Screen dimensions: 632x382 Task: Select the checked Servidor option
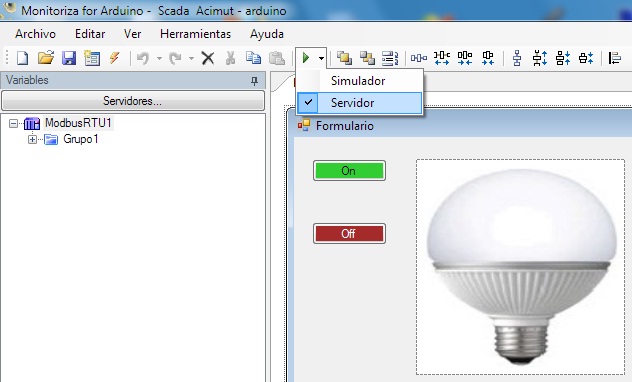(x=360, y=103)
